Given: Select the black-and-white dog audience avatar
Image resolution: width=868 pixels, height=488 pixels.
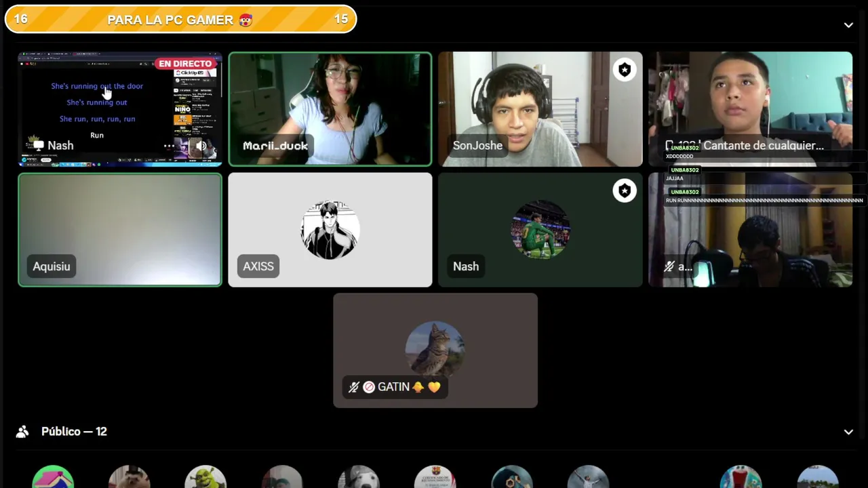Looking at the screenshot, I should pos(359,476).
